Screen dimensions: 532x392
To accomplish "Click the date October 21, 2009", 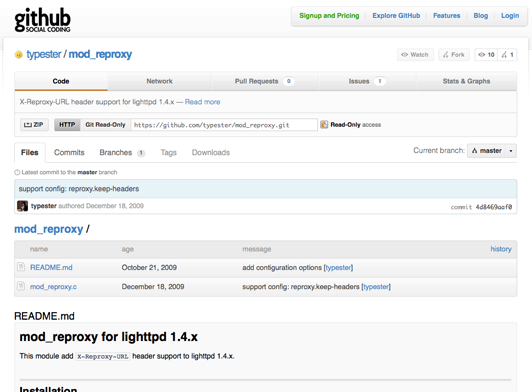I will point(149,267).
